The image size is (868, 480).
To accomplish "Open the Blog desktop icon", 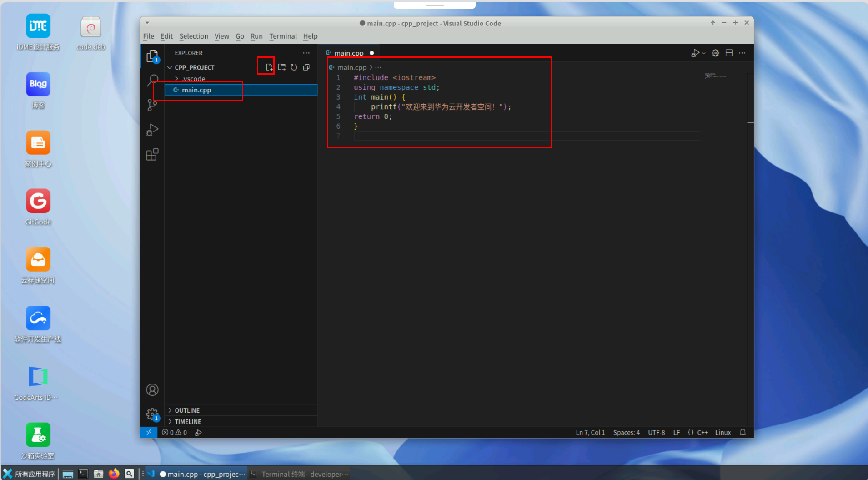I will pyautogui.click(x=38, y=91).
